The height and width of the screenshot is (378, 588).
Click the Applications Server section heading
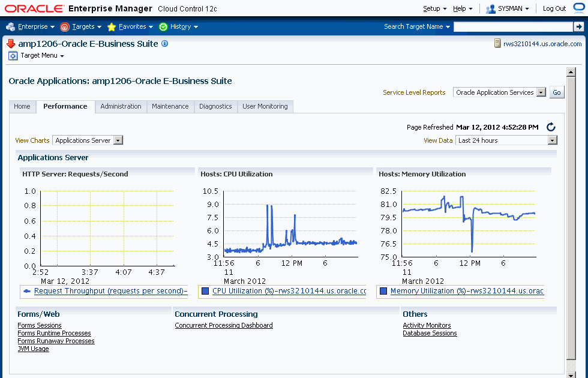pos(53,158)
